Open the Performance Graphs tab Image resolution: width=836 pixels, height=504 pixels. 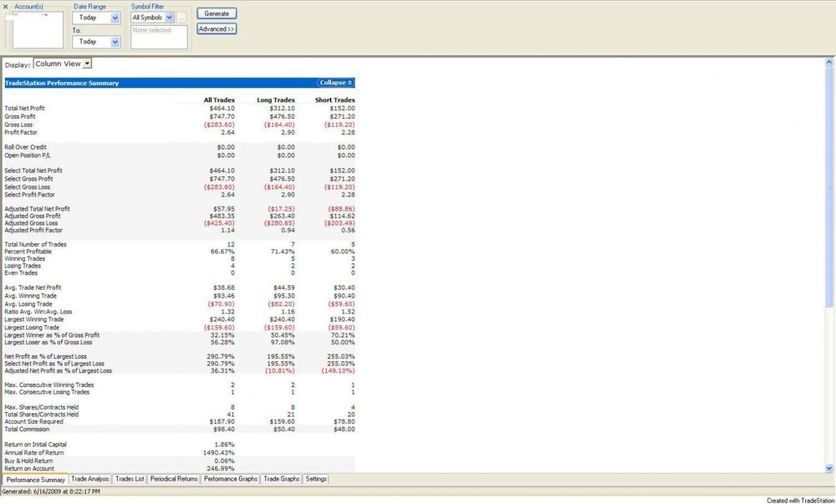[231, 479]
